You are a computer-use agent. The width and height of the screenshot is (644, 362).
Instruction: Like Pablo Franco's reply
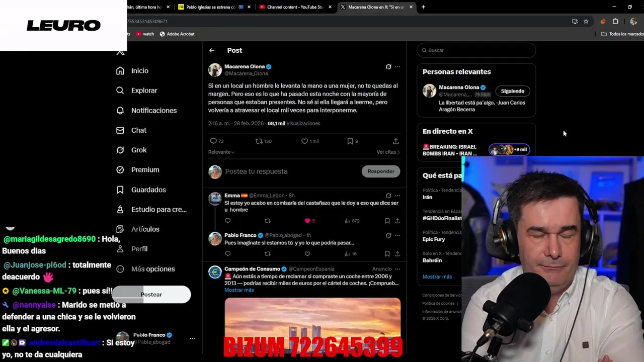click(x=307, y=254)
